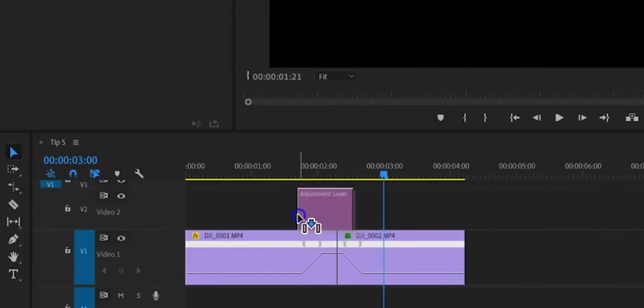Screen dimensions: 644x308
Task: Select the Slip tool
Action: tap(13, 222)
